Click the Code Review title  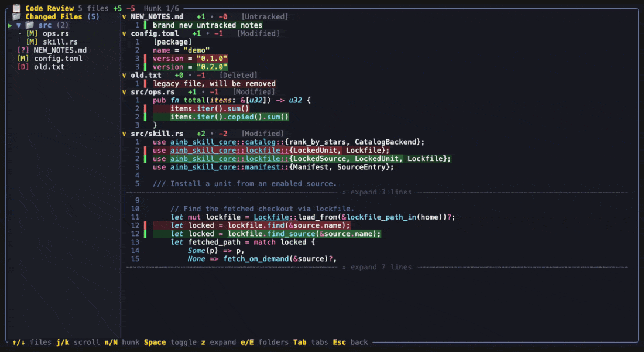click(49, 8)
